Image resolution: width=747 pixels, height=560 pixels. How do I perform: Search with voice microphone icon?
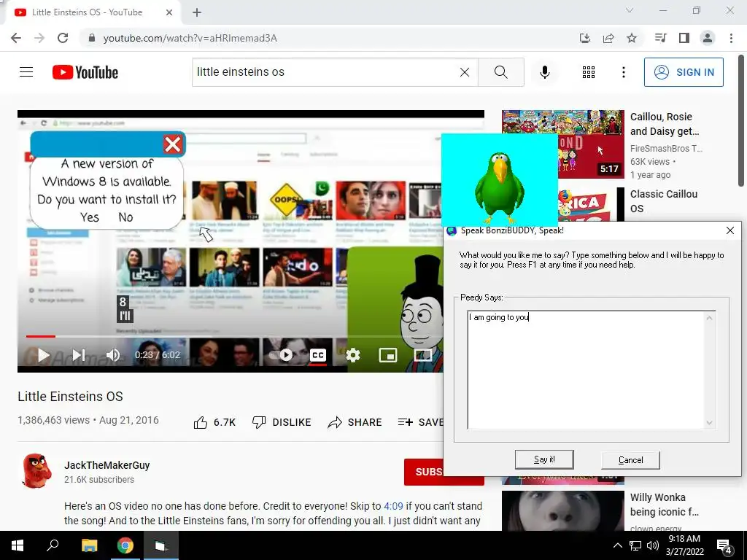pos(545,72)
